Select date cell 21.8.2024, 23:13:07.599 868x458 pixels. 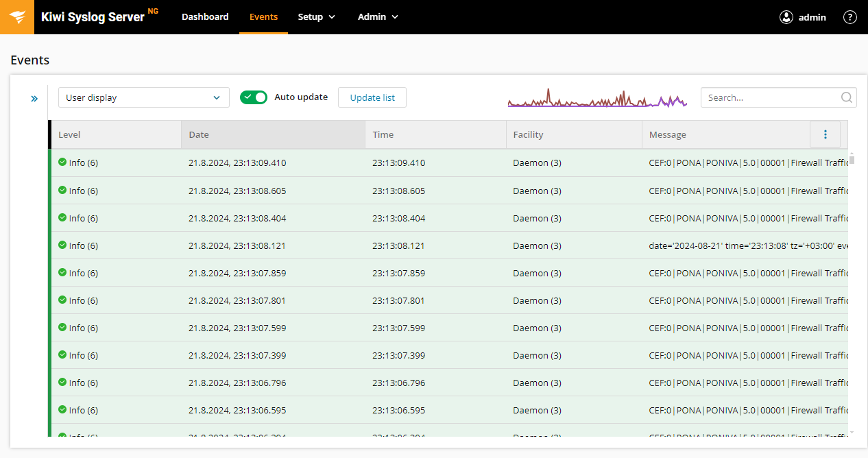click(237, 328)
